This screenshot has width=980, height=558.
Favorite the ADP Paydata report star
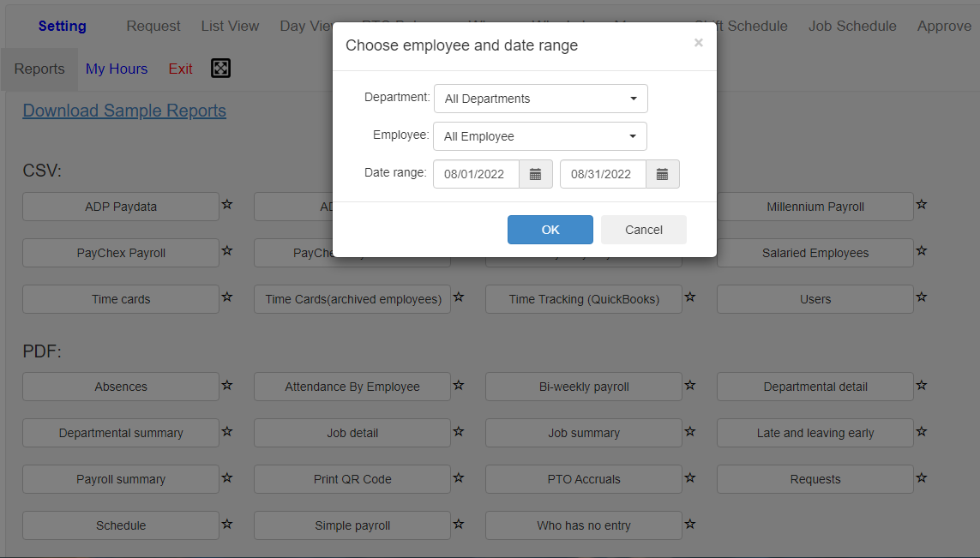click(x=227, y=205)
